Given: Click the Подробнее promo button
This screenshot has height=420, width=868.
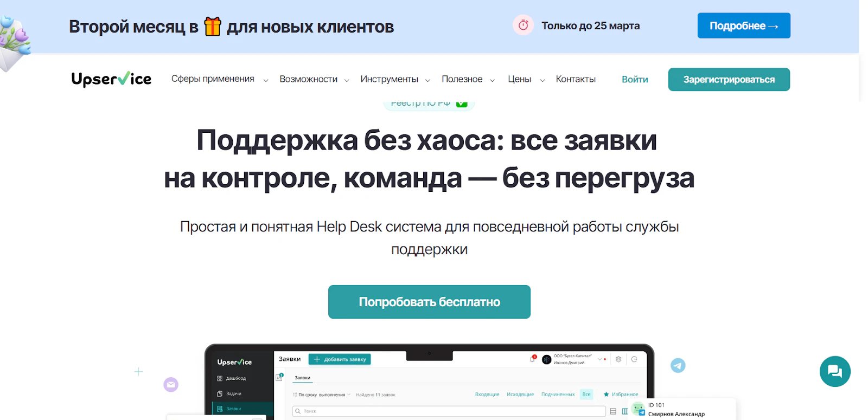Looking at the screenshot, I should point(744,25).
